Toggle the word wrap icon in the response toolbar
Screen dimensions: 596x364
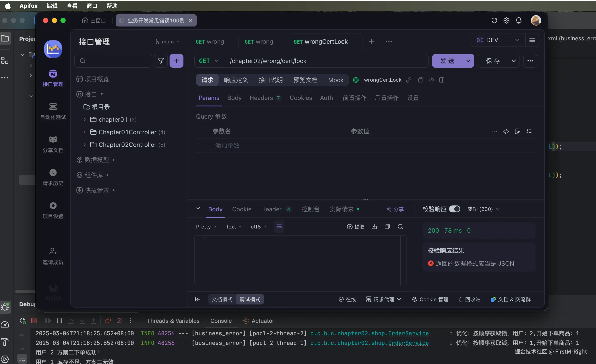tap(279, 227)
